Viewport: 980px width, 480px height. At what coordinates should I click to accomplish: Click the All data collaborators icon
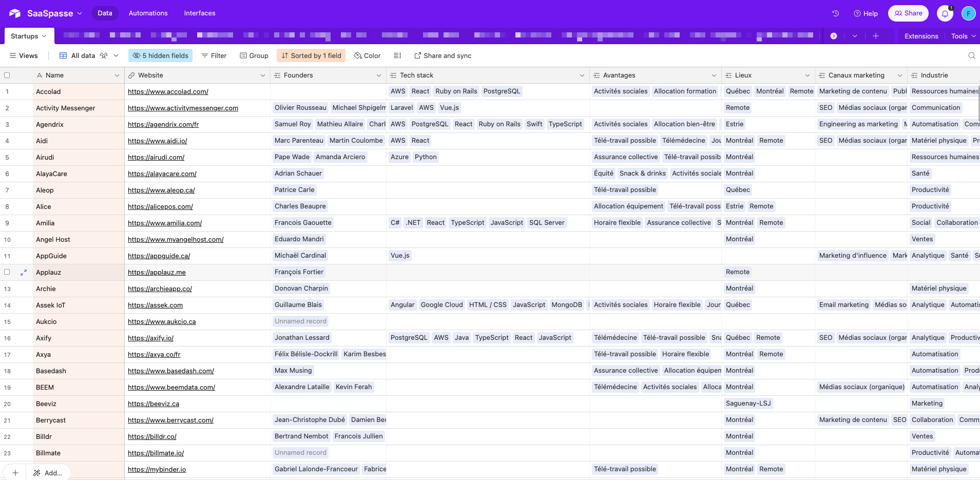click(104, 55)
